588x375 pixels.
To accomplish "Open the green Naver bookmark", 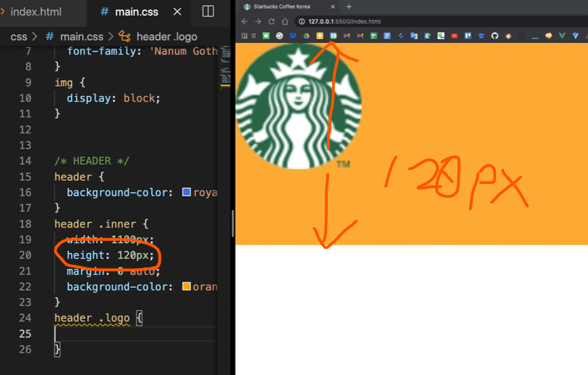I will click(266, 36).
